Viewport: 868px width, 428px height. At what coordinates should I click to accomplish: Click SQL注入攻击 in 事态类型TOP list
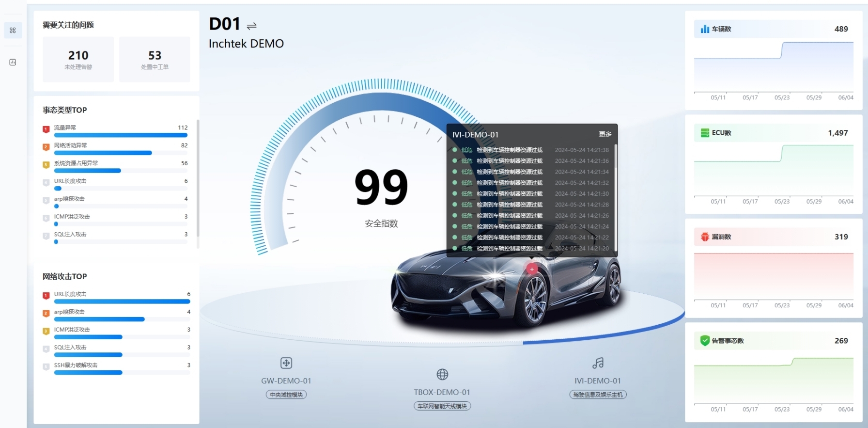70,234
